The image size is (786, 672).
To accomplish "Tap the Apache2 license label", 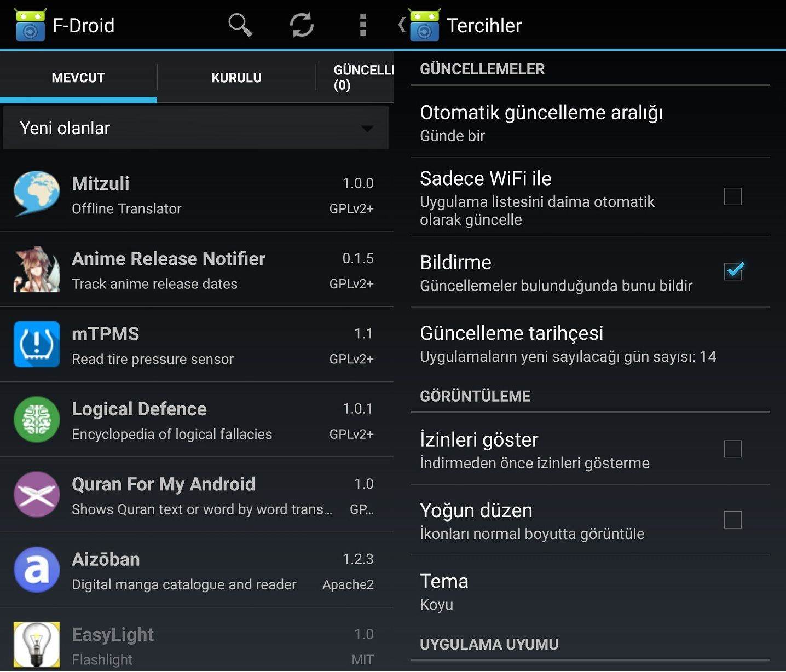I will pos(348,585).
